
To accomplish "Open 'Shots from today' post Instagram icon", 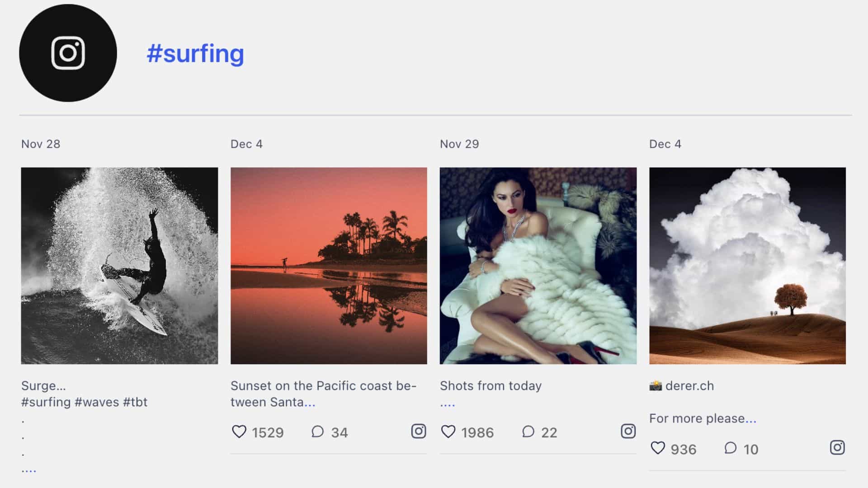I will [628, 431].
